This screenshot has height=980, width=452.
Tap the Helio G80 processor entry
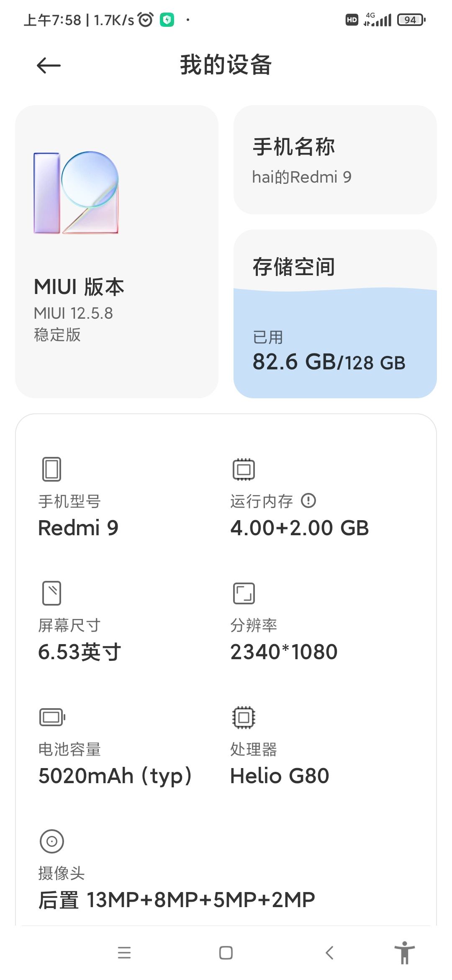[280, 776]
